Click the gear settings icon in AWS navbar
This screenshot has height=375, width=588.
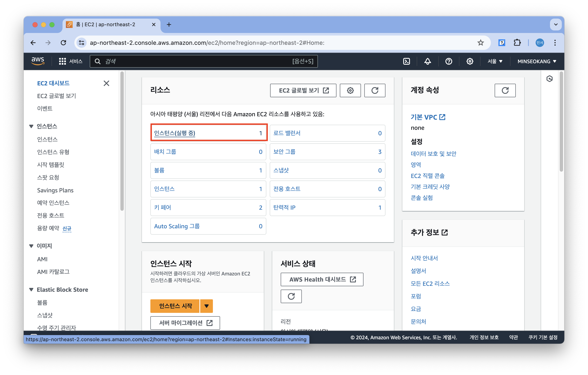pyautogui.click(x=470, y=61)
